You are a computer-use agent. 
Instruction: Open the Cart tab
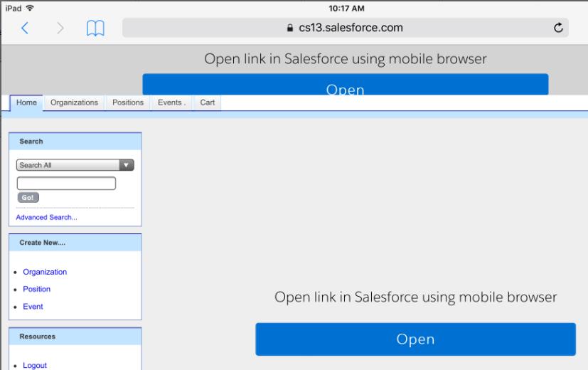[x=208, y=103]
